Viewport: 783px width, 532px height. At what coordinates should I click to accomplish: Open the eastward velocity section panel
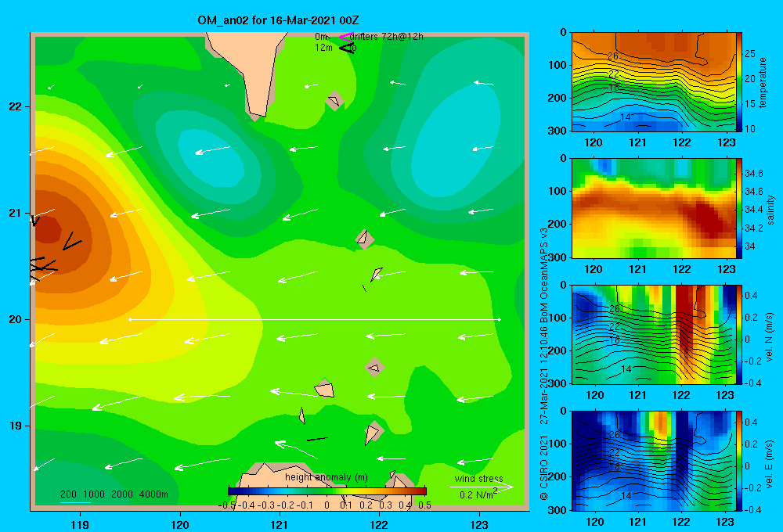pos(654,461)
